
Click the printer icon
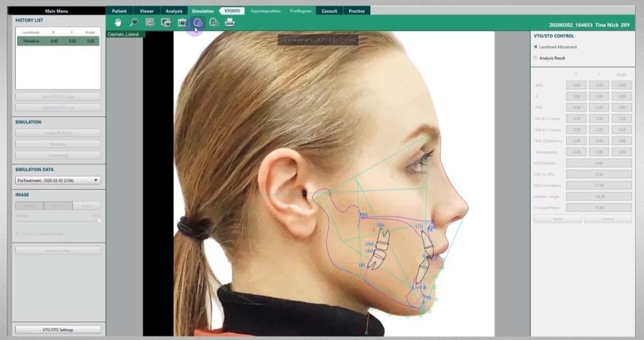click(229, 22)
